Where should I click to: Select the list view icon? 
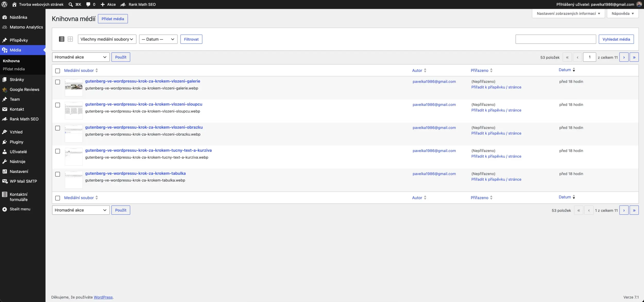click(62, 39)
